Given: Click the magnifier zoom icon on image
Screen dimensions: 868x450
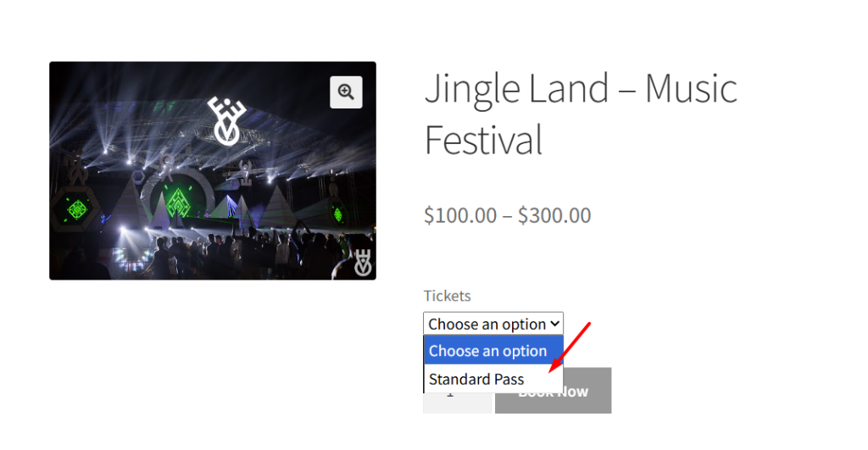Looking at the screenshot, I should 346,92.
